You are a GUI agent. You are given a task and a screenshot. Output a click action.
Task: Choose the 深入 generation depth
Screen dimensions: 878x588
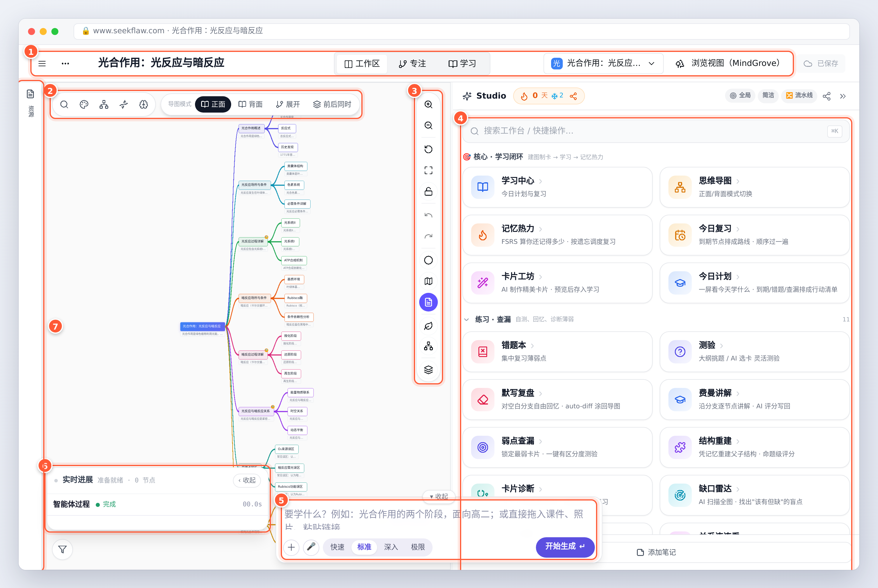point(391,547)
